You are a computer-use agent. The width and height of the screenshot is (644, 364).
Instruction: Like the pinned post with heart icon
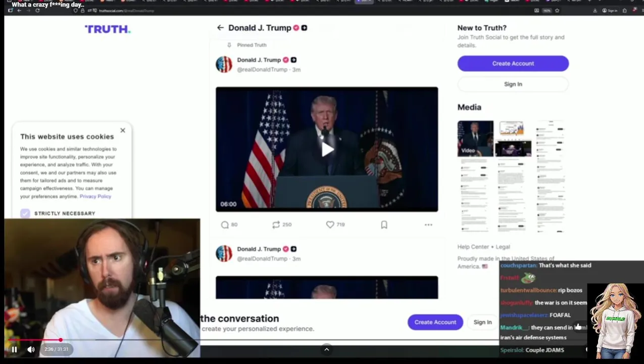pyautogui.click(x=330, y=224)
